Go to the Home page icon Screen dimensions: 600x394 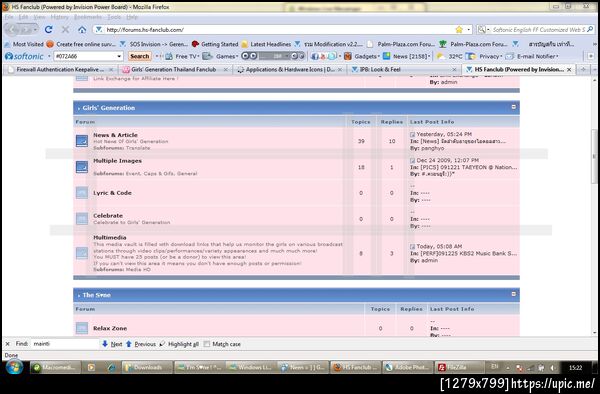82,29
